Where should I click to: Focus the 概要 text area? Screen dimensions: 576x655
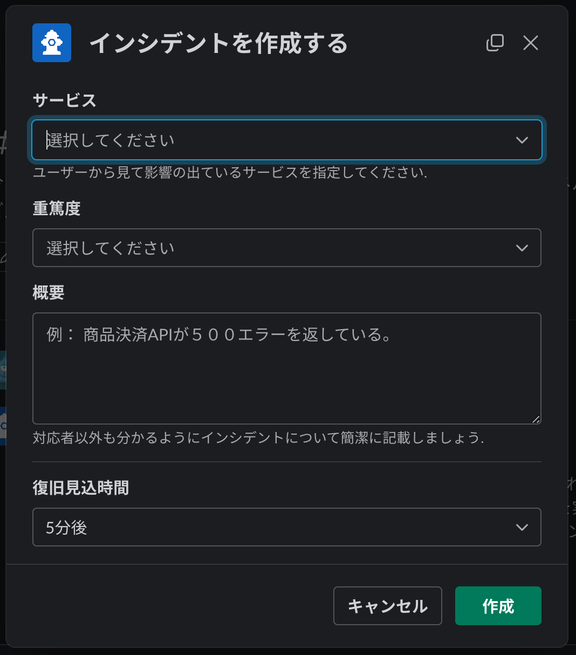click(x=287, y=368)
